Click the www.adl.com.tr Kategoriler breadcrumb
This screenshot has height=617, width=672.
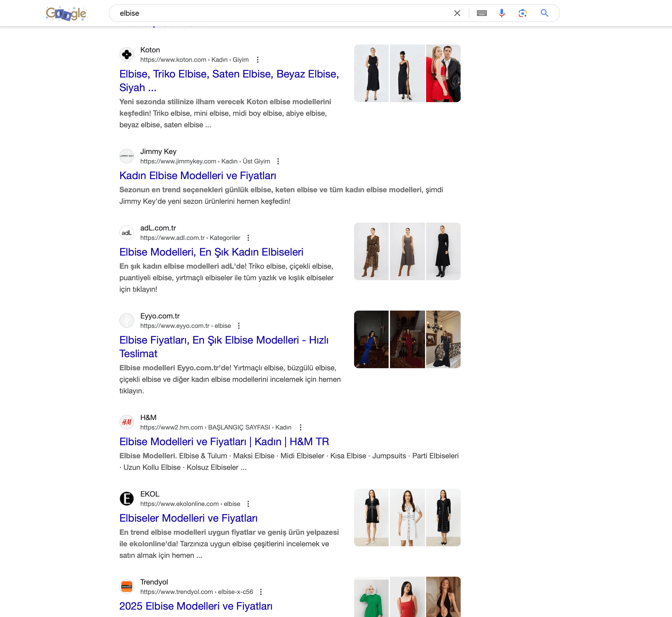(190, 238)
